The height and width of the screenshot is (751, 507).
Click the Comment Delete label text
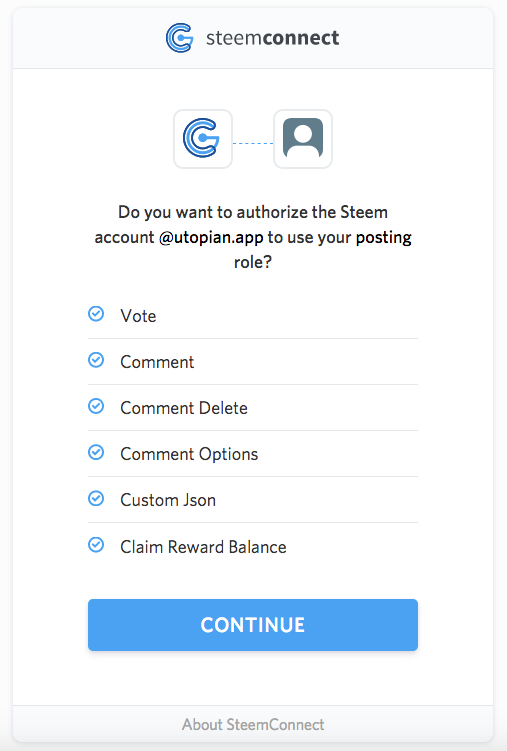[184, 408]
